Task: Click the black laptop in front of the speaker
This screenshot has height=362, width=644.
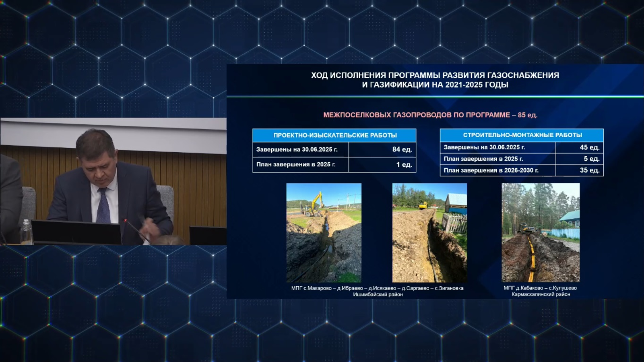Action: coord(76,232)
